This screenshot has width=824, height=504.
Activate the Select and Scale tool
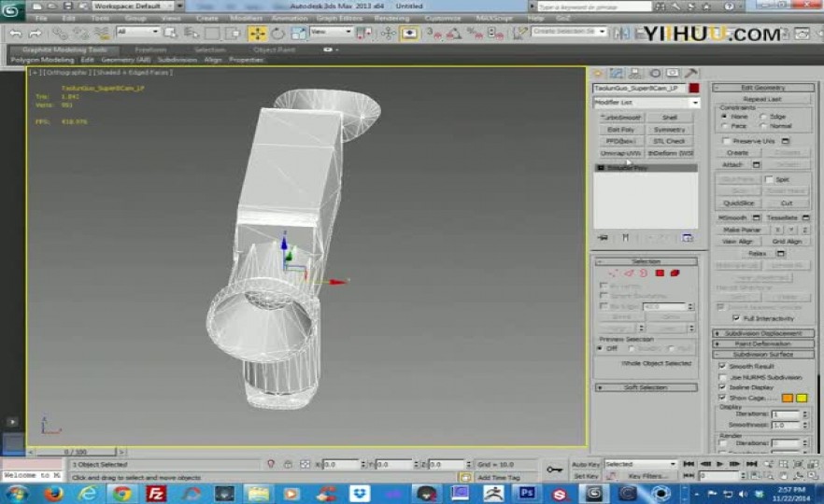point(298,34)
